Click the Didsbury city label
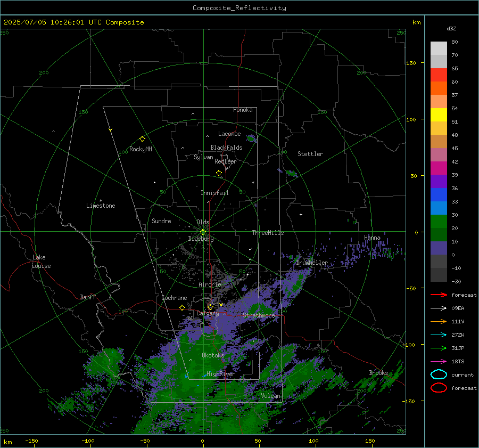The image size is (479, 448). [201, 239]
